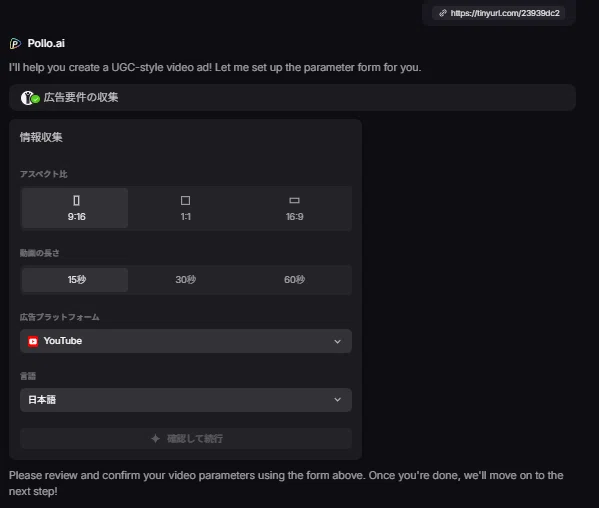Image resolution: width=599 pixels, height=508 pixels.
Task: Expand the YouTube platform dropdown chevron
Action: coord(337,341)
